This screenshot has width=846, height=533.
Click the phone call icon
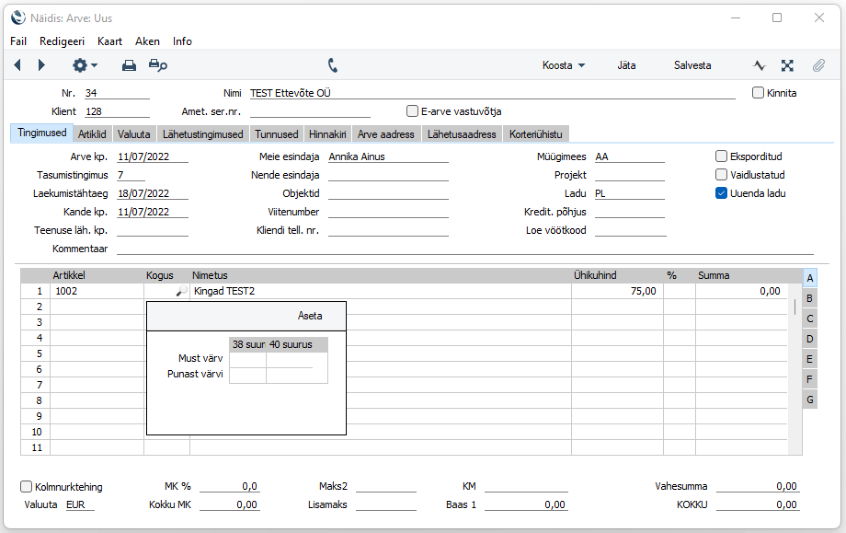coord(332,65)
